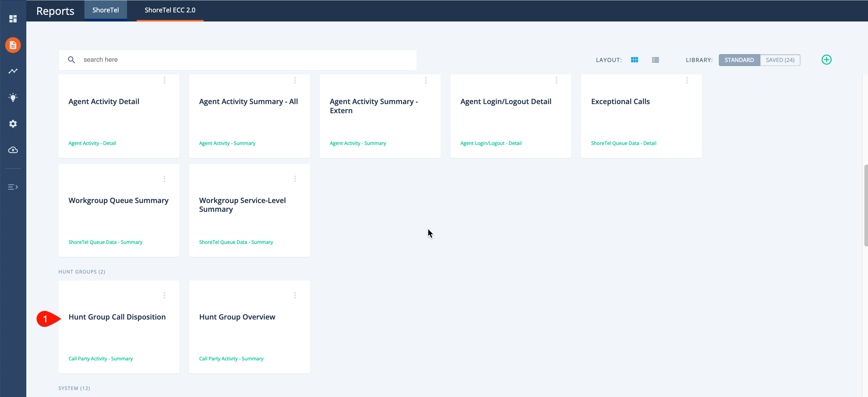Open the dashboard icon in sidebar
The image size is (868, 397).
pos(13,19)
